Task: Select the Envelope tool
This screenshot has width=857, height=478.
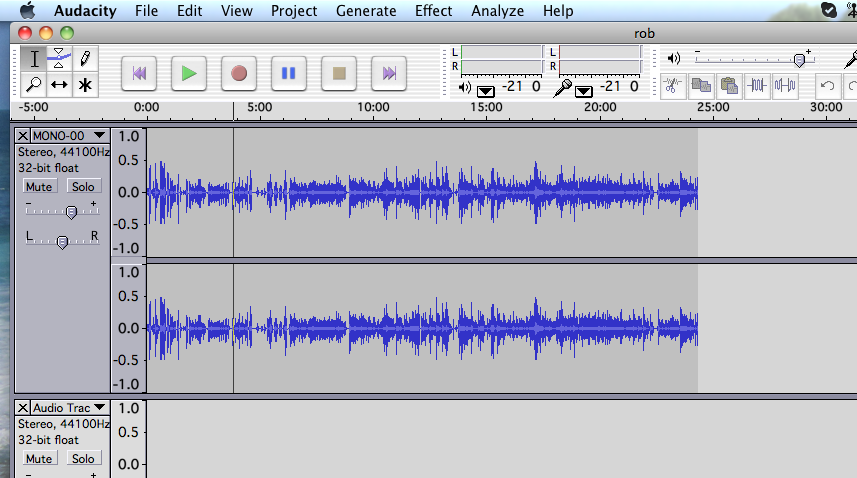Action: click(59, 59)
